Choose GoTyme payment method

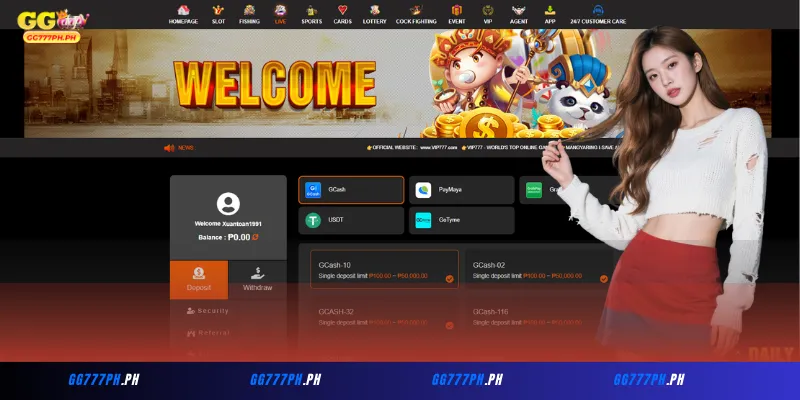[462, 220]
